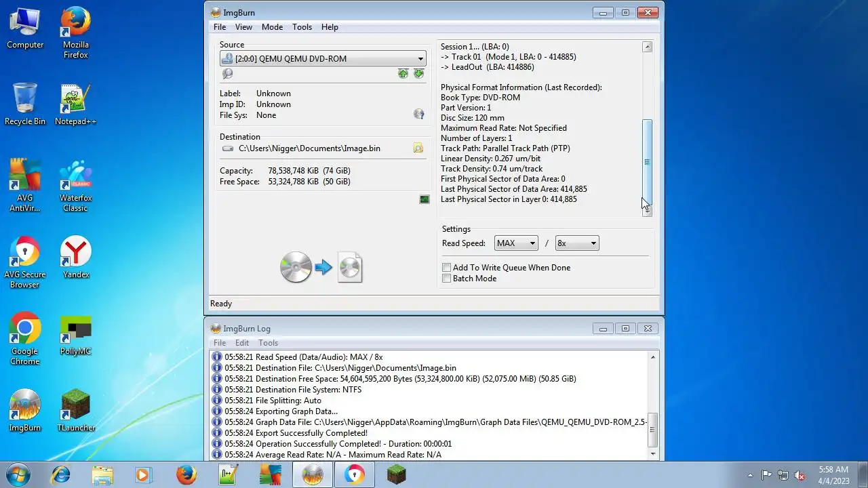868x488 pixels.
Task: Launch the Yandex desktop shortcut
Action: (76, 258)
